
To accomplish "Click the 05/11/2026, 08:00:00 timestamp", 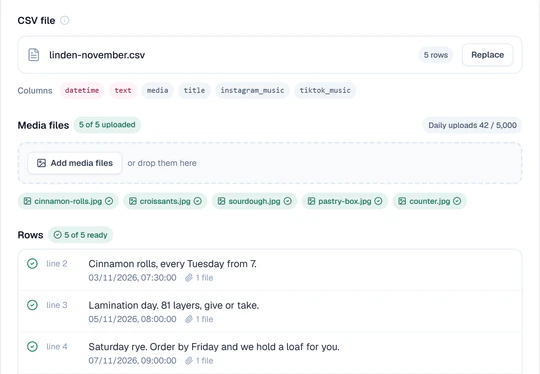I will 132,319.
